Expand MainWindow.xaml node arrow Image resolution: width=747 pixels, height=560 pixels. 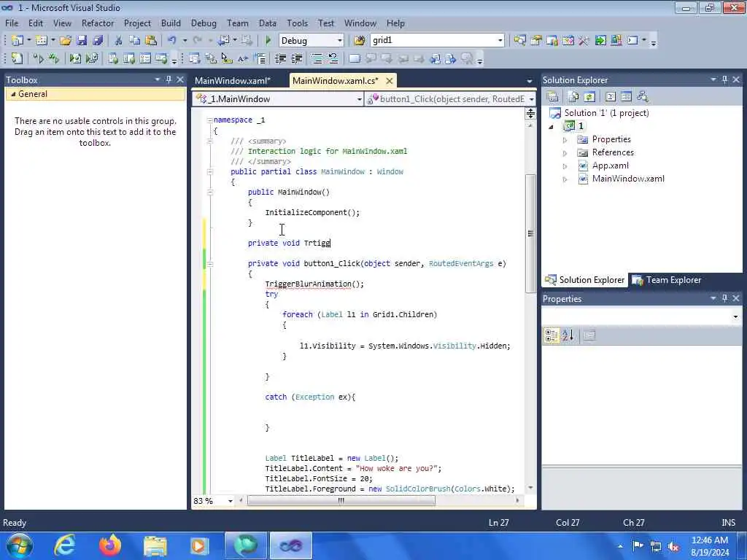click(x=565, y=179)
